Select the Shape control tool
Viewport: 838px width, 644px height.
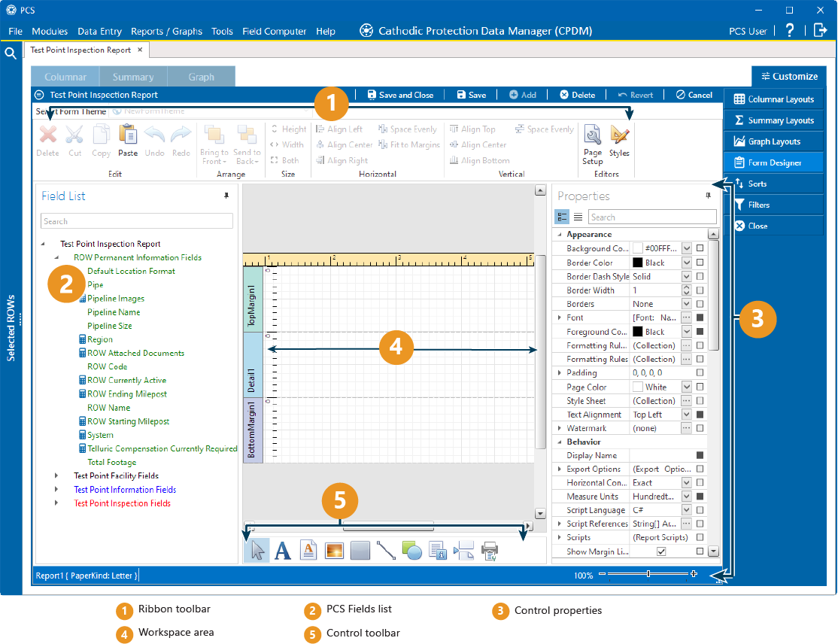click(411, 551)
